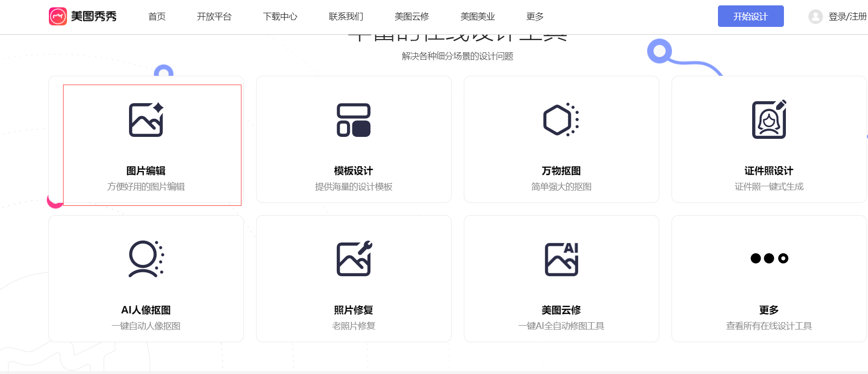Click the 美图秀秀 brand name text

point(94,16)
